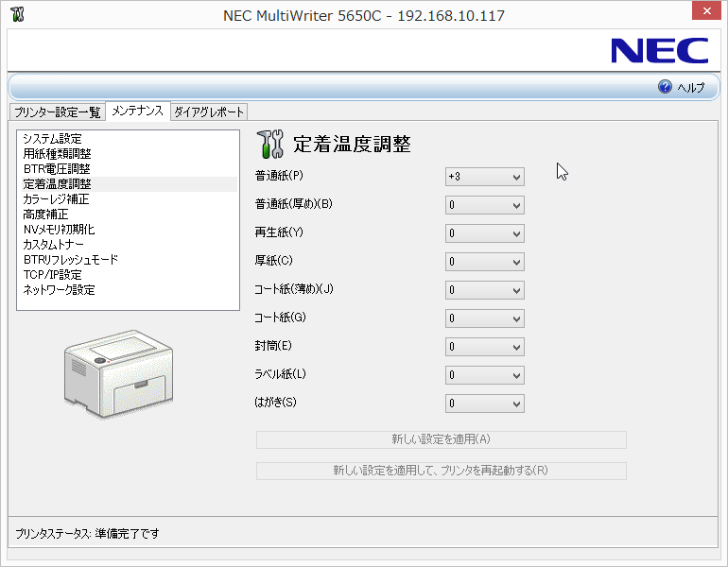Image resolution: width=728 pixels, height=567 pixels.
Task: Click the NEC logo
Action: 659,51
